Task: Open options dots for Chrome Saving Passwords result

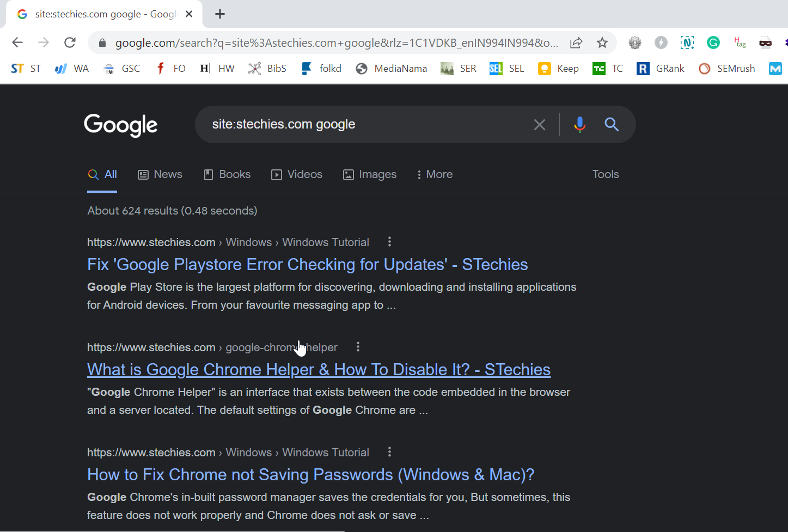Action: [389, 452]
